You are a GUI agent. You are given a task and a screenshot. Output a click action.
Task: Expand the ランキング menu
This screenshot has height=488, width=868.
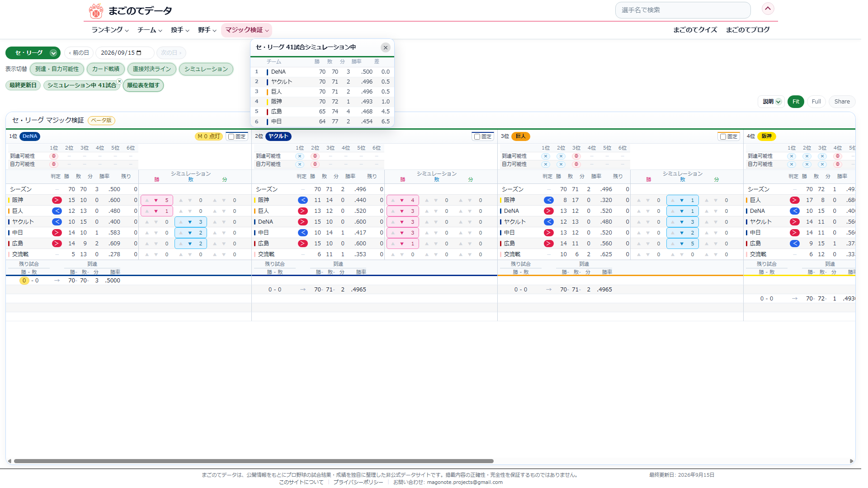[x=110, y=30]
